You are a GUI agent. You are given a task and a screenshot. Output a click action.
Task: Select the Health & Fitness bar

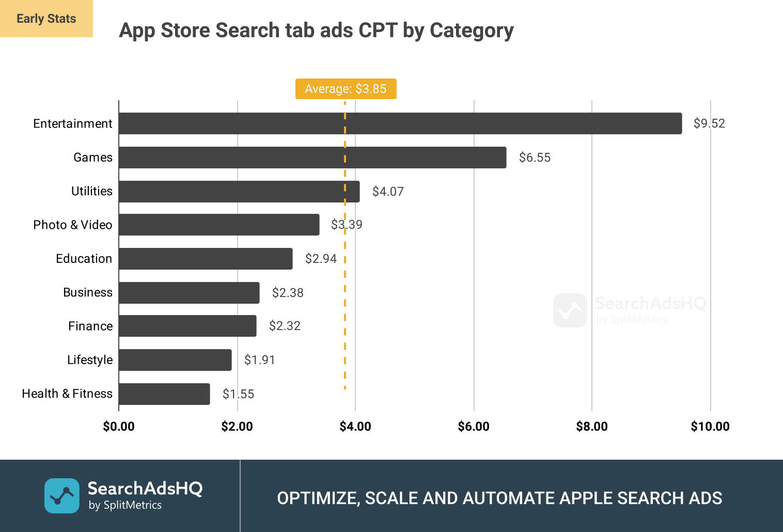[164, 394]
